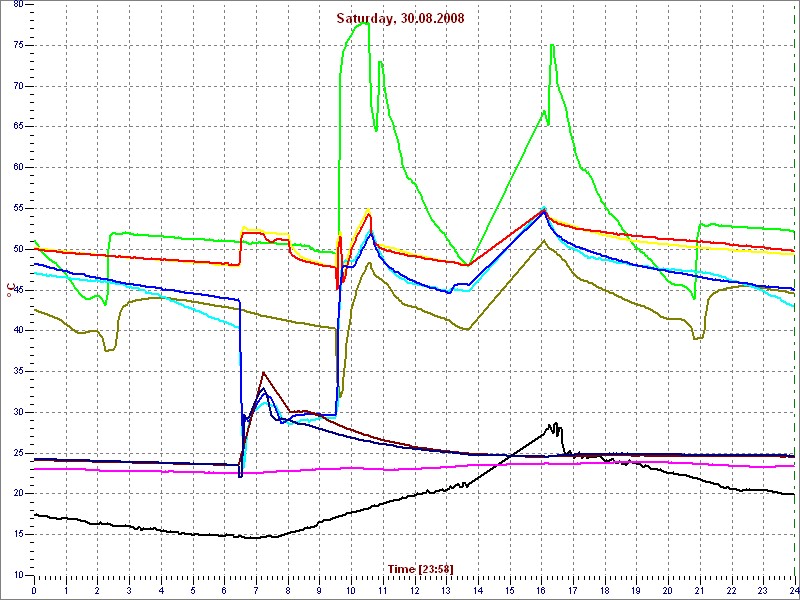Click the hour '16' label on time axis
Image resolution: width=800 pixels, height=600 pixels.
coord(541,591)
